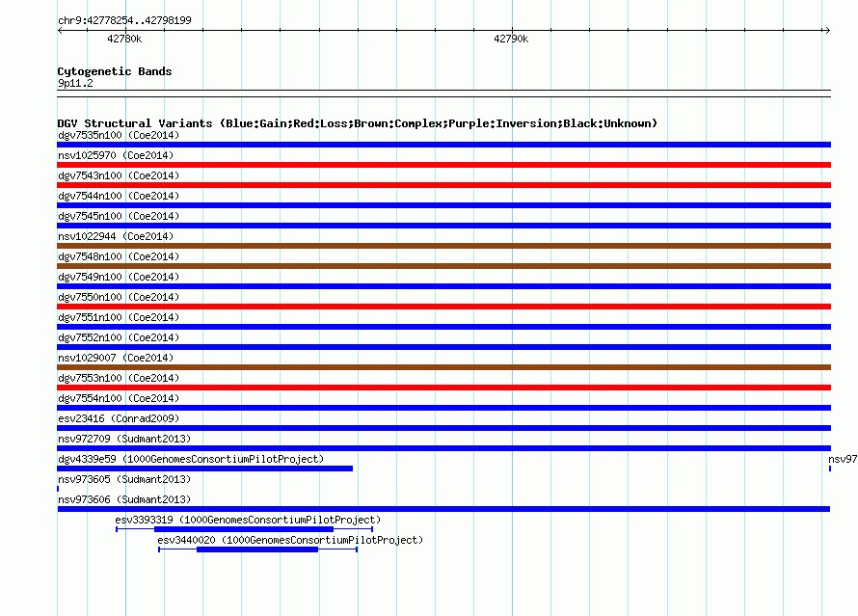Click the nsv973605 (Sudmant2013) label
The image size is (858, 616).
(124, 479)
